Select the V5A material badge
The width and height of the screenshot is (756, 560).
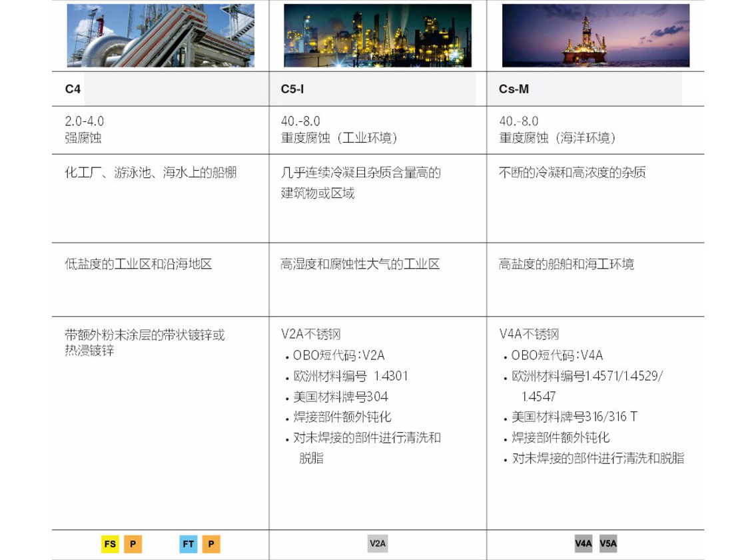(x=608, y=545)
